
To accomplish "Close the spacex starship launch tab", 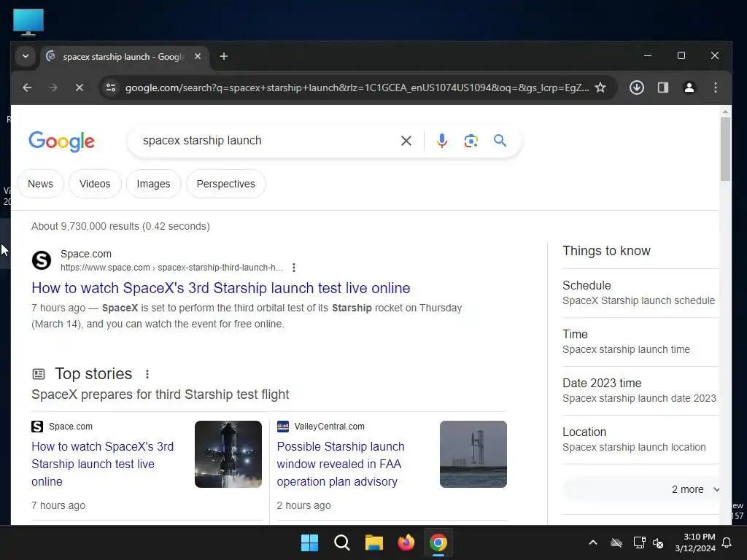I will (x=198, y=57).
